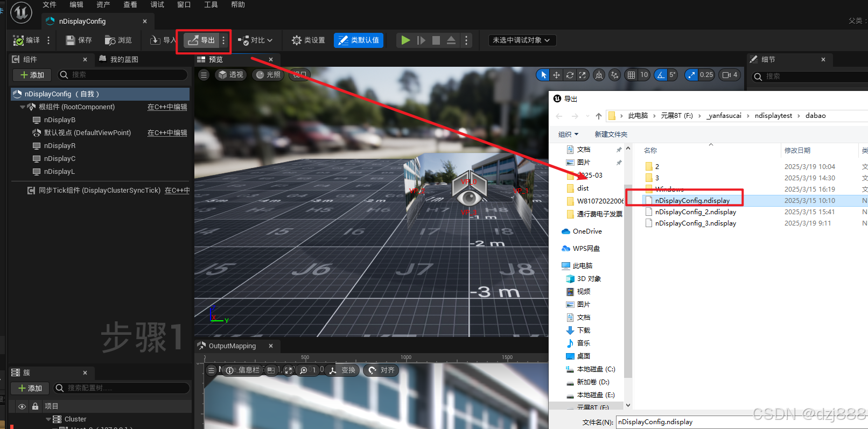Click the 组件 panel search field

tap(123, 75)
